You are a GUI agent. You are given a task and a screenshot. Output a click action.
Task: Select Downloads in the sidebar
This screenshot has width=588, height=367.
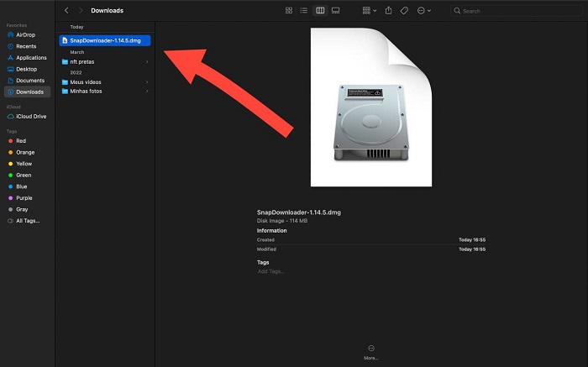28,92
